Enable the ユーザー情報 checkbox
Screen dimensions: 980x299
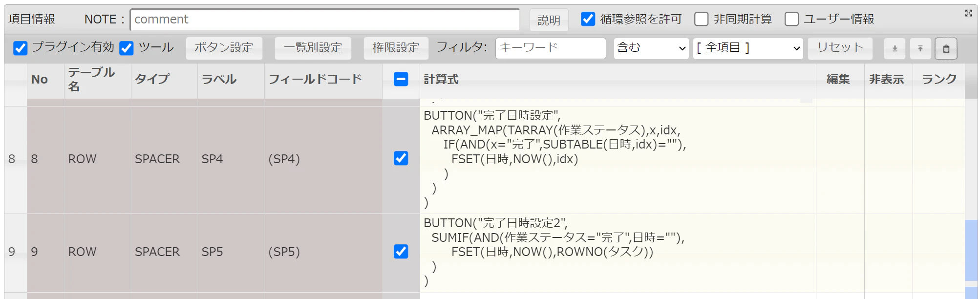click(x=791, y=19)
